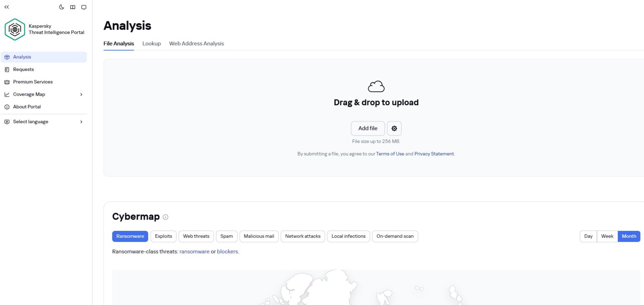The width and height of the screenshot is (644, 305).
Task: Expand the Coverage Map submenu arrow
Action: tap(81, 94)
